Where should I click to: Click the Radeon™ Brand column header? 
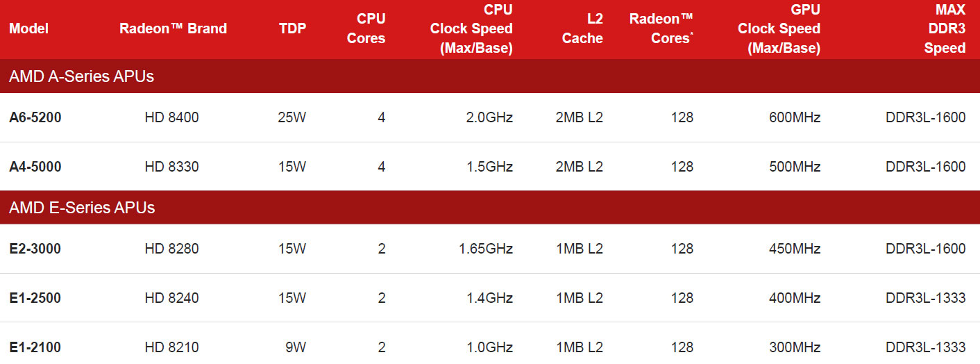pyautogui.click(x=173, y=28)
